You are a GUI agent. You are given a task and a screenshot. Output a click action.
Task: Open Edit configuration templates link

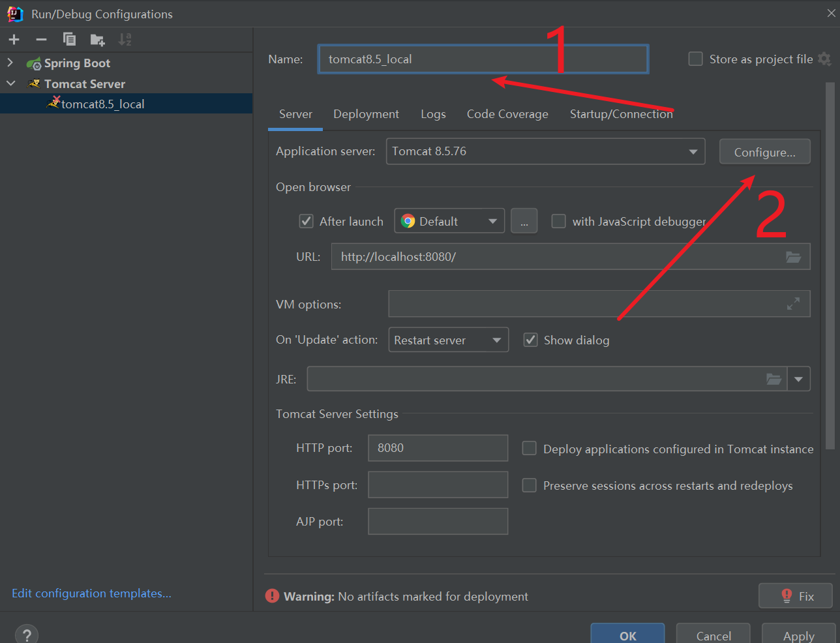pyautogui.click(x=91, y=593)
